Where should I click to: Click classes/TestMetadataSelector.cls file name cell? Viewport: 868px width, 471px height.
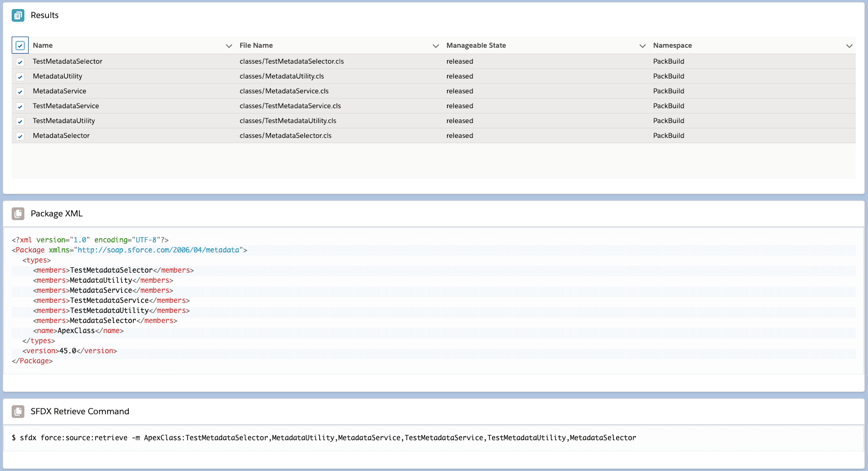pos(292,62)
